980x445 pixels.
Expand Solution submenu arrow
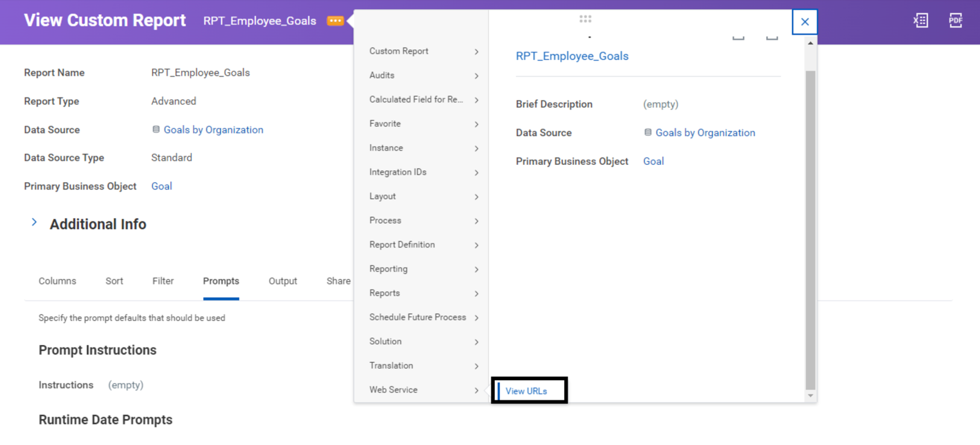[x=477, y=342]
